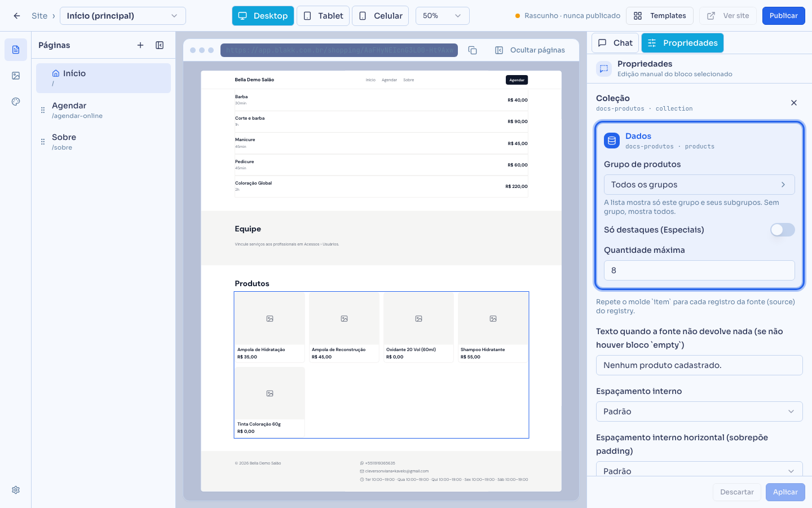This screenshot has width=812, height=508.
Task: Click drag handle of Agendar page
Action: [x=43, y=110]
